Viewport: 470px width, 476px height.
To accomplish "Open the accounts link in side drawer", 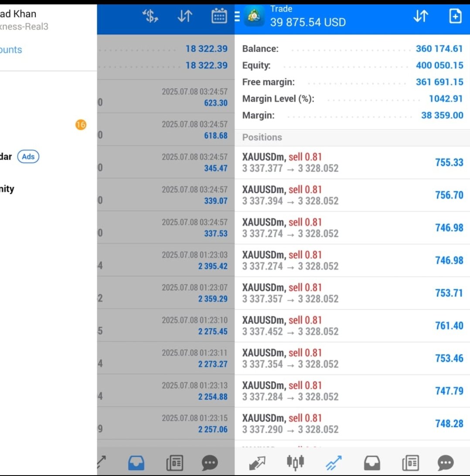I will [11, 50].
